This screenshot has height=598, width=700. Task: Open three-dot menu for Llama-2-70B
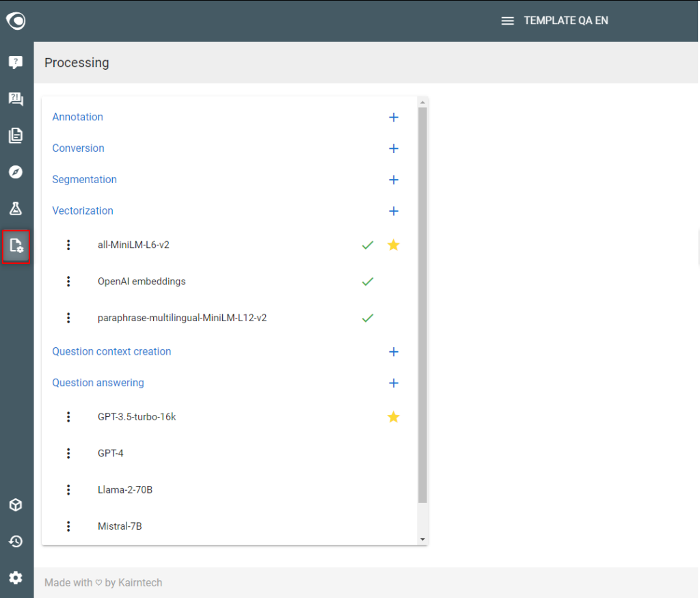pyautogui.click(x=68, y=490)
